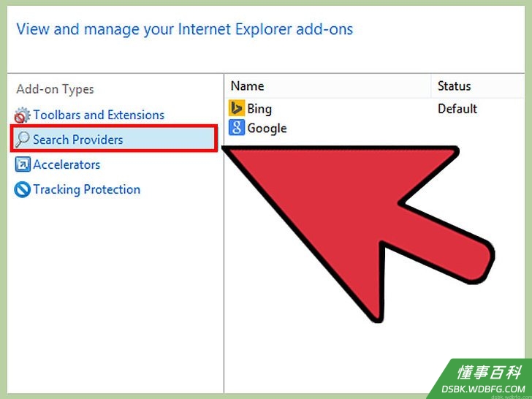
Task: Click the Toolbars and Extensions gear icon
Action: (23, 115)
